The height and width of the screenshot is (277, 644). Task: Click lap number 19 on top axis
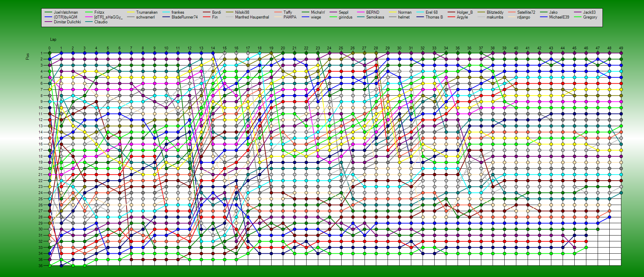(x=271, y=48)
